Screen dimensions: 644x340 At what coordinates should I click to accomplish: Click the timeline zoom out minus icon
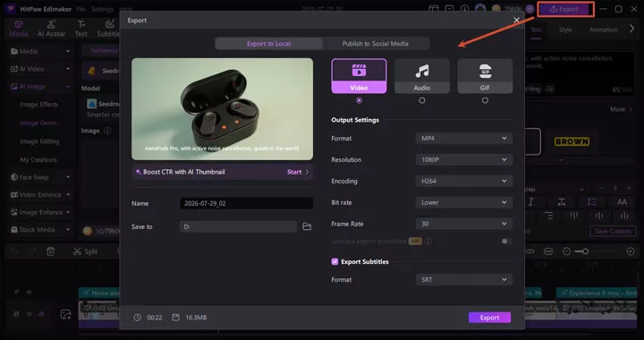pos(566,251)
